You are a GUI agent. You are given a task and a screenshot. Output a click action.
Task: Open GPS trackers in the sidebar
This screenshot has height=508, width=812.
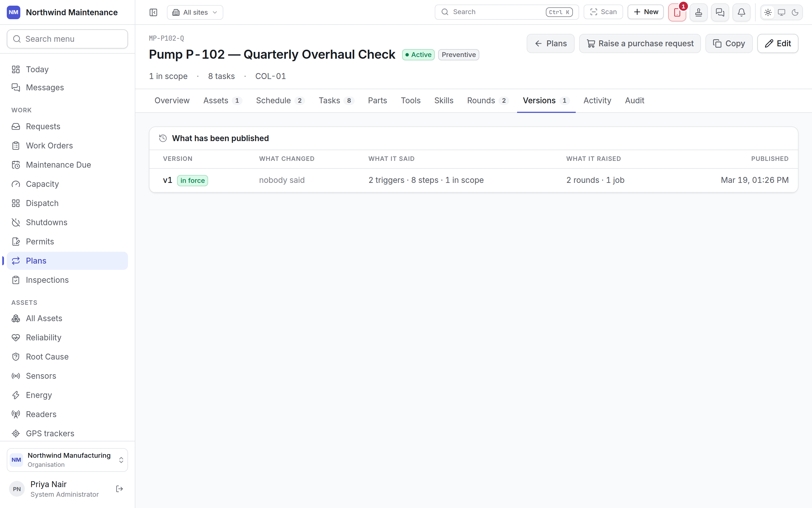(67, 433)
